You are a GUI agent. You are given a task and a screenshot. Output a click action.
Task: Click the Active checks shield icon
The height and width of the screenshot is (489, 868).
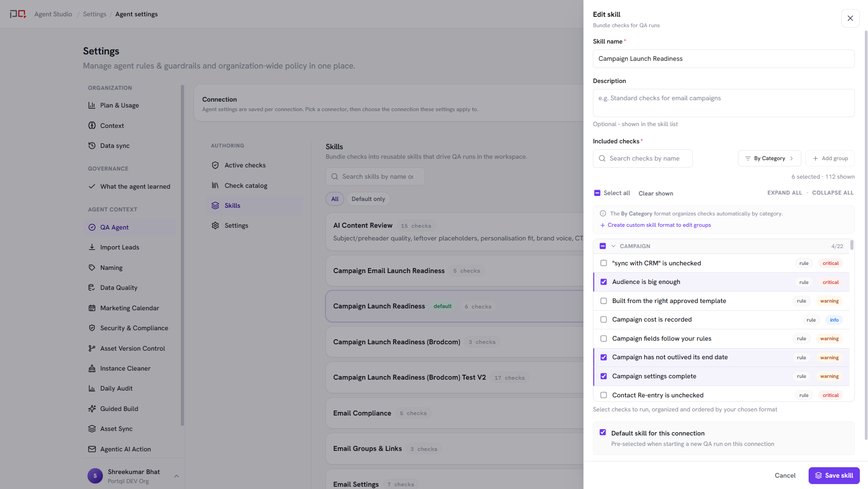click(x=215, y=165)
